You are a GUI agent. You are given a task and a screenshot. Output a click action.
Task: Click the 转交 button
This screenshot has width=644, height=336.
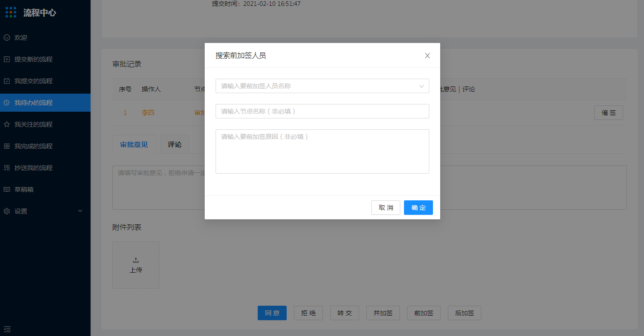pos(345,313)
